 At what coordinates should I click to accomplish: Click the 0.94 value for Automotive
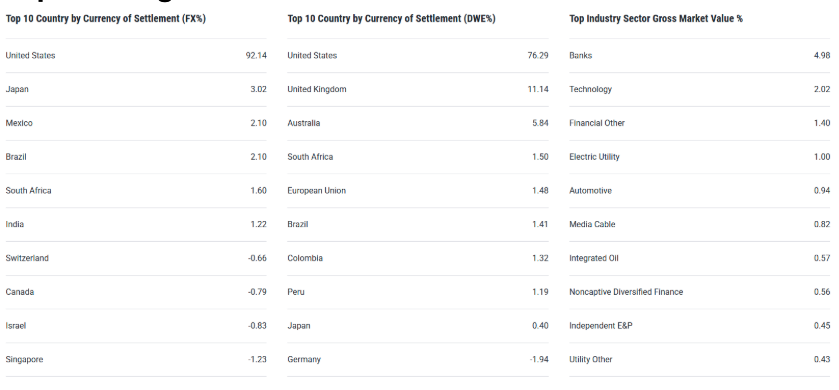[x=822, y=190]
